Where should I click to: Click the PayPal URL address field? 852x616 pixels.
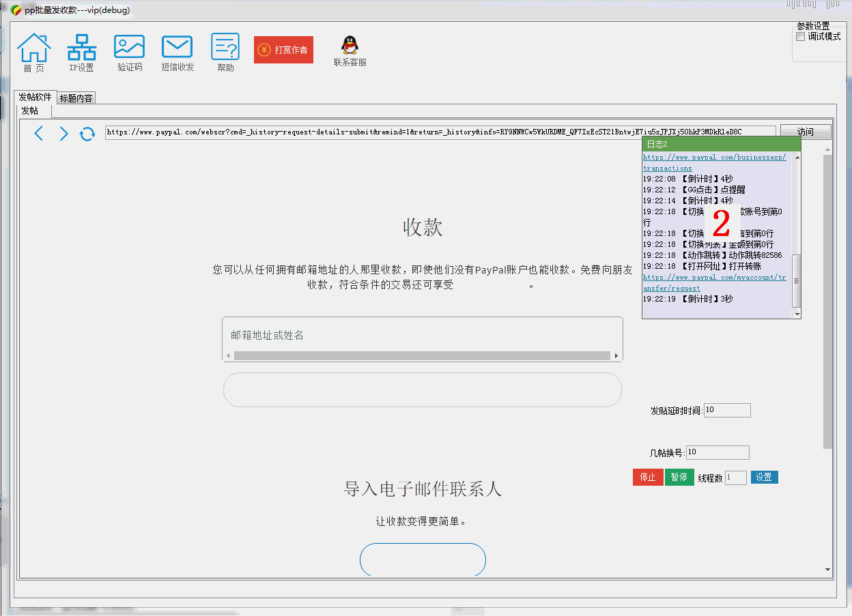click(x=440, y=132)
